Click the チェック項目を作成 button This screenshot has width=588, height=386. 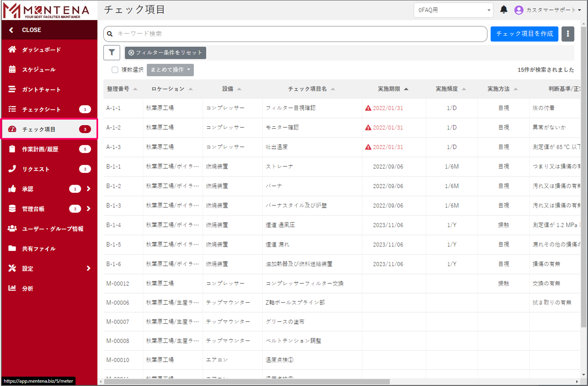tap(524, 34)
